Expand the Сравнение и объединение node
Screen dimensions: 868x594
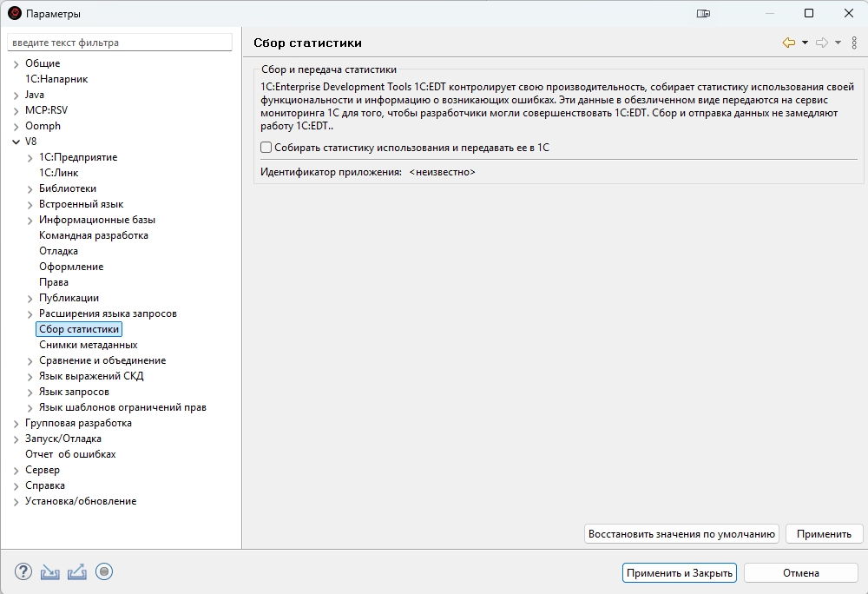pos(30,361)
